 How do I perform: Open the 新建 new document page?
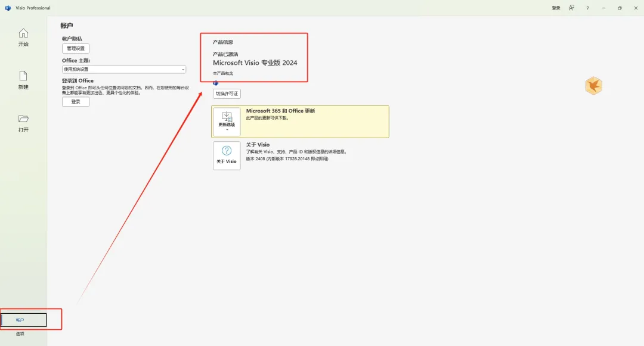[23, 80]
